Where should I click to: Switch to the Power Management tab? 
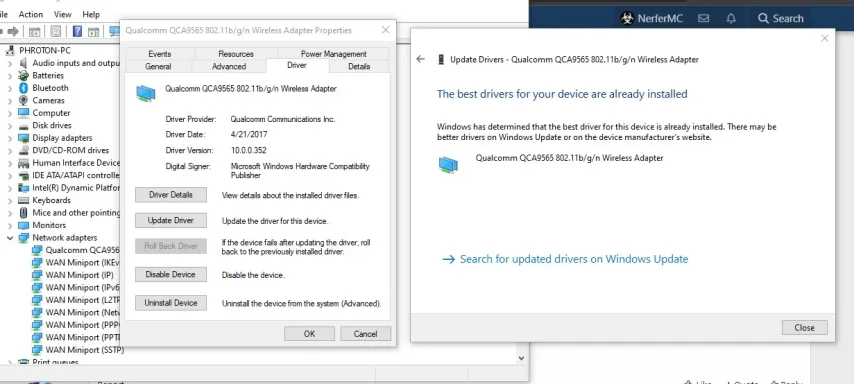333,53
